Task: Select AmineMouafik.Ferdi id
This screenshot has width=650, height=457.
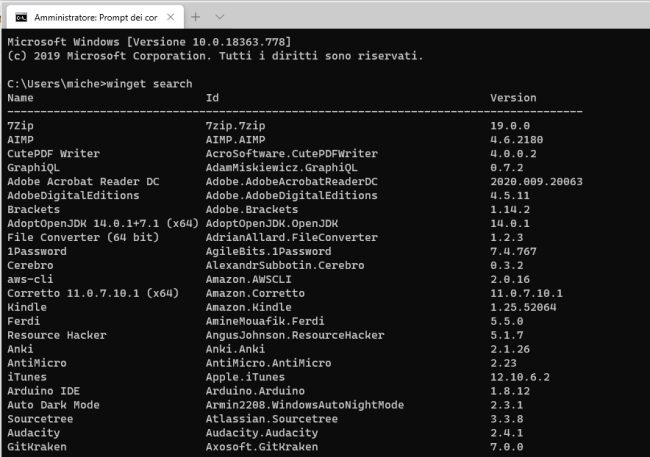Action: pyautogui.click(x=265, y=321)
